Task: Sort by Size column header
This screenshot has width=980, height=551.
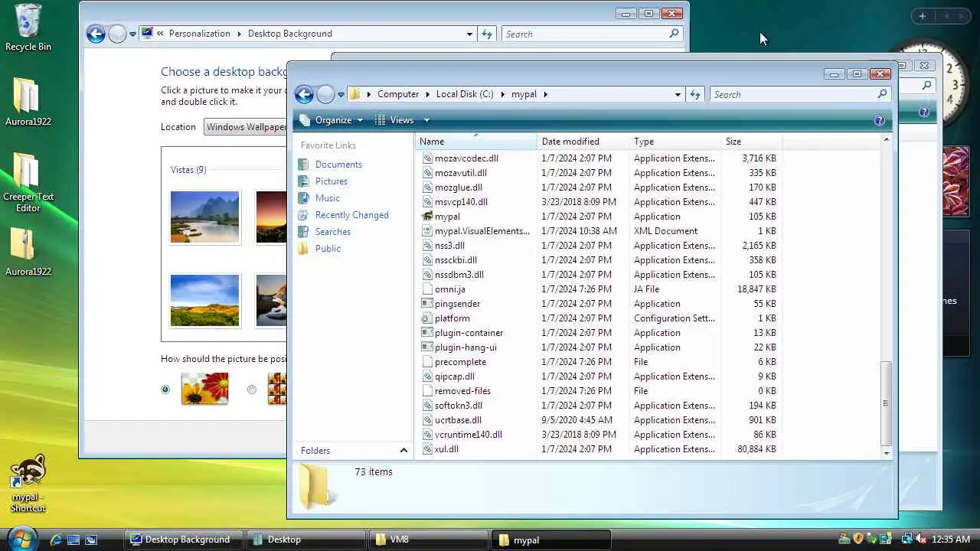Action: click(752, 142)
